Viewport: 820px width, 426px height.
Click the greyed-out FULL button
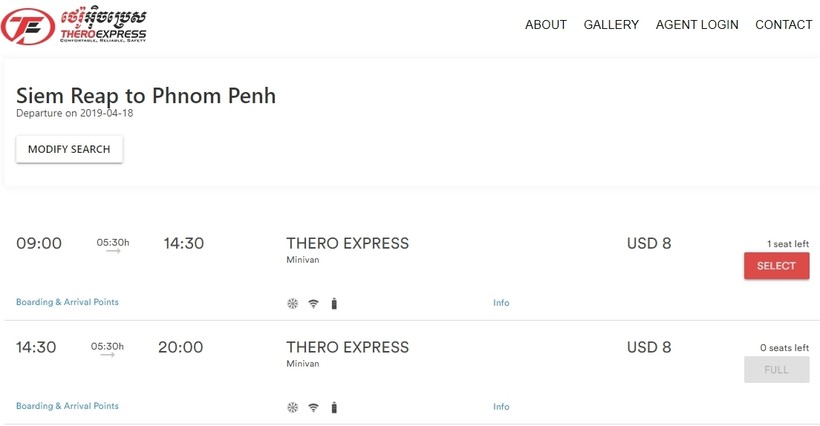[777, 370]
